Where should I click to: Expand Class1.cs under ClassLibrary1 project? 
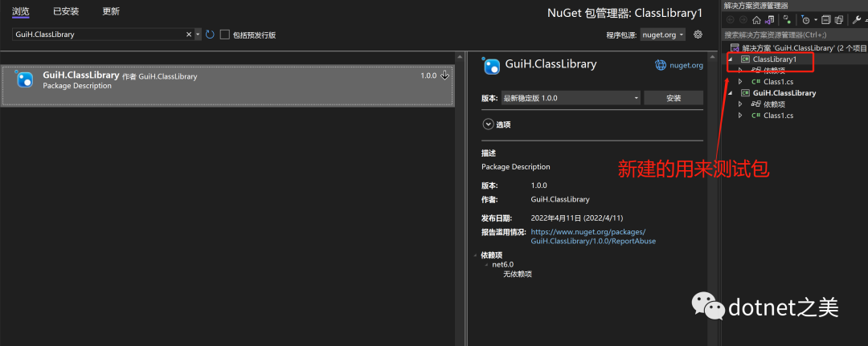point(740,82)
